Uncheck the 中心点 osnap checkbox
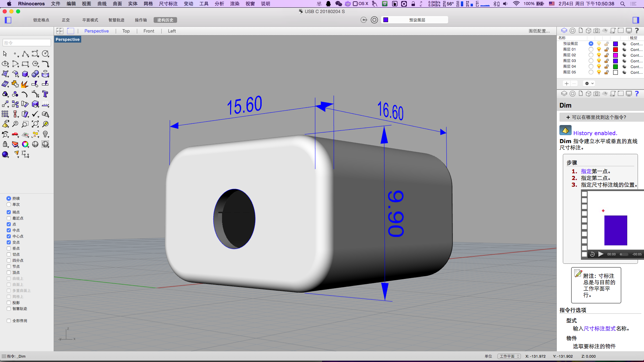This screenshot has width=644, height=362. click(9, 236)
